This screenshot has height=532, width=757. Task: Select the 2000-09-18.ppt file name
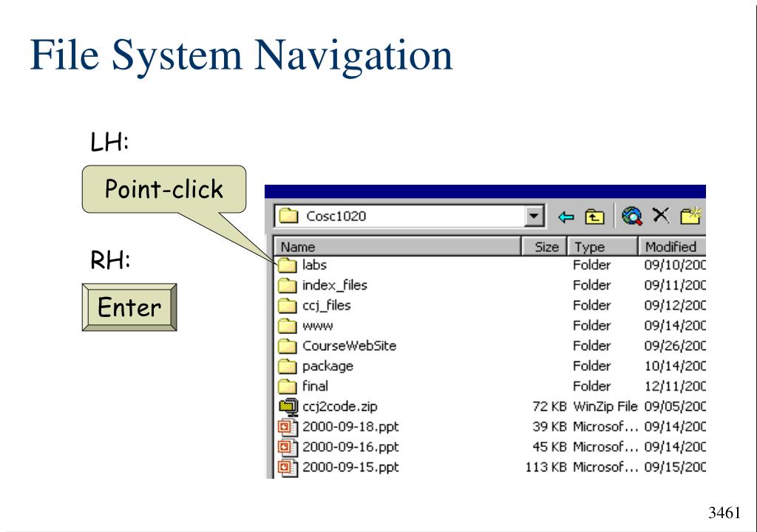[x=350, y=427]
